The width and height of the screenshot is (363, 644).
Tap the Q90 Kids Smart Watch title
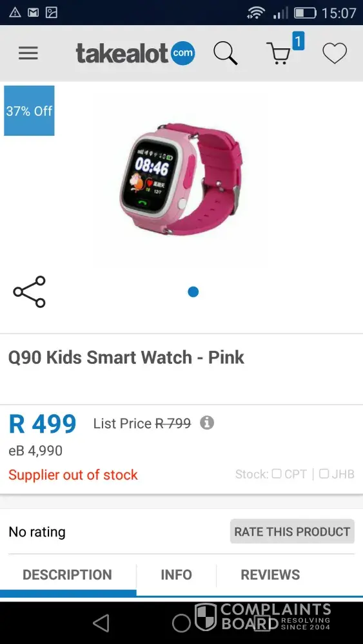126,357
